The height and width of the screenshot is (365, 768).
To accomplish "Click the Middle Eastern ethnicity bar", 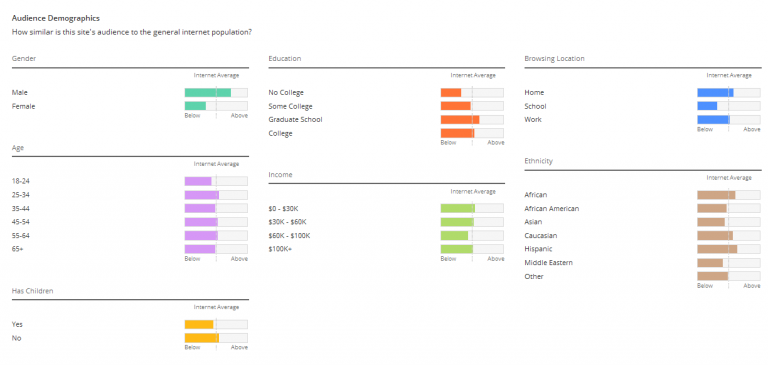I will [x=729, y=263].
